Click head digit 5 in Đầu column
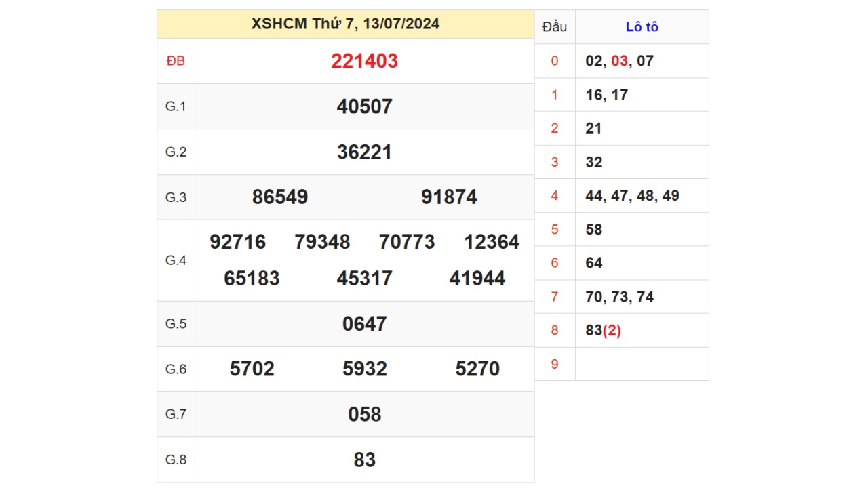 coord(555,229)
